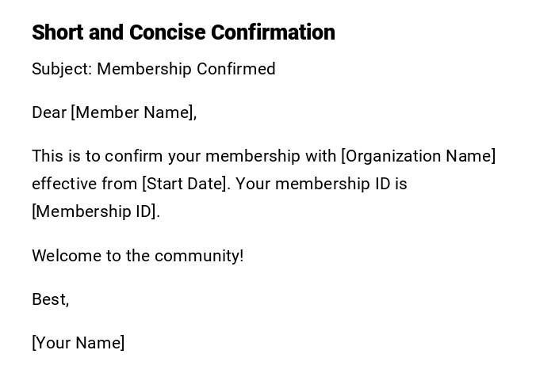Select the [Organization Name] placeholder

point(419,156)
